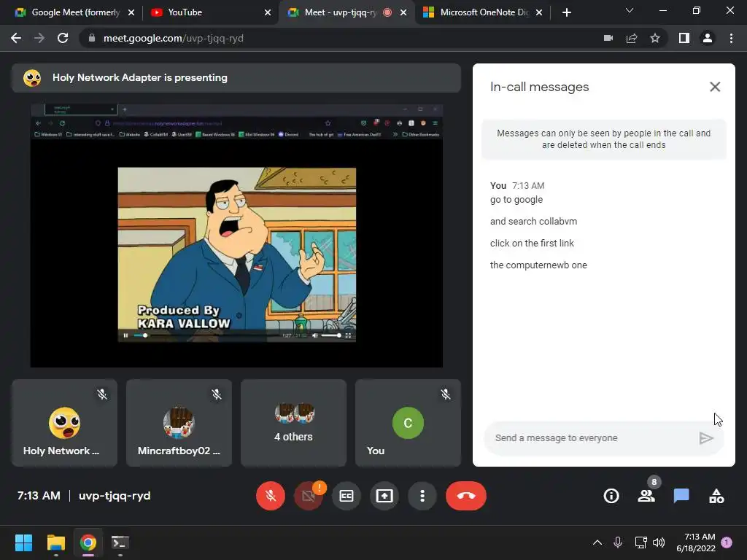Click message "the computernewb one"

(x=538, y=265)
